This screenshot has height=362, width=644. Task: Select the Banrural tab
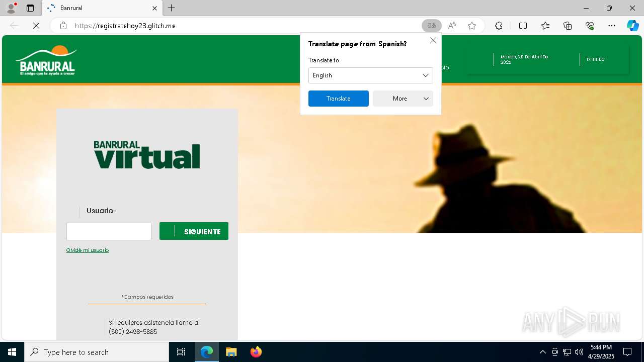[102, 8]
